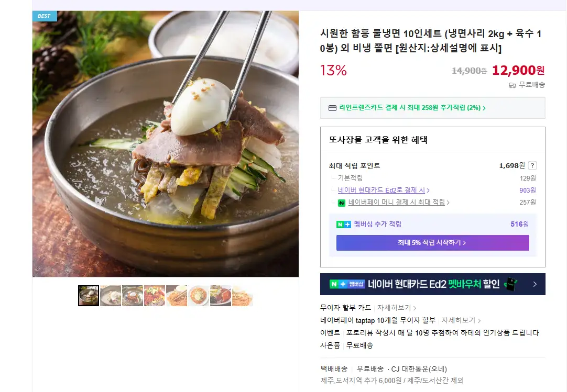
Task: Click the main 물냉면 product image
Action: (166, 144)
